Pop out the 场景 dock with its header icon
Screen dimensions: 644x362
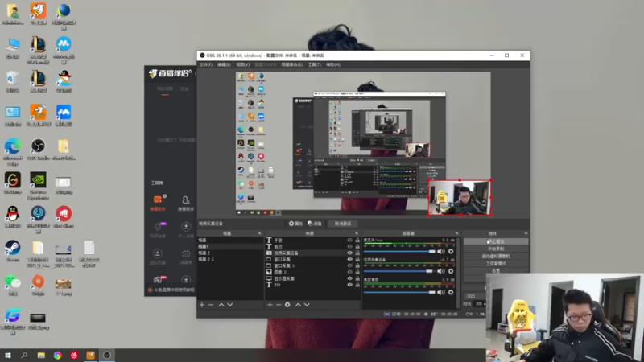tap(259, 233)
